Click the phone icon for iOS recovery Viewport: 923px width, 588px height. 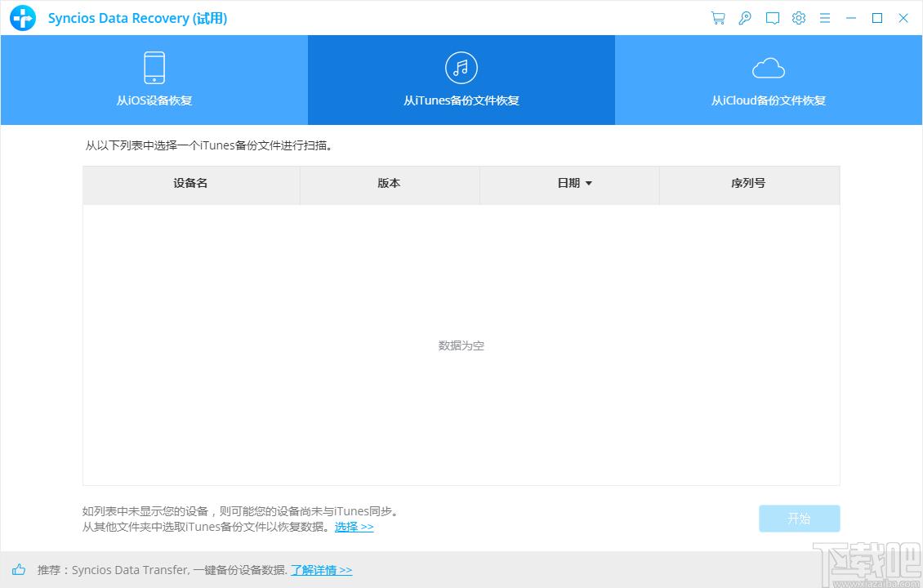point(154,68)
